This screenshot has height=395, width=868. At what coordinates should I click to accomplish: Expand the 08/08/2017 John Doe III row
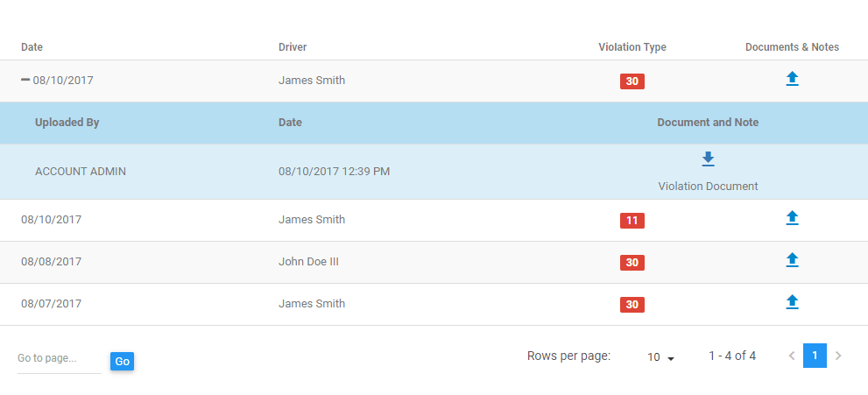(434, 262)
